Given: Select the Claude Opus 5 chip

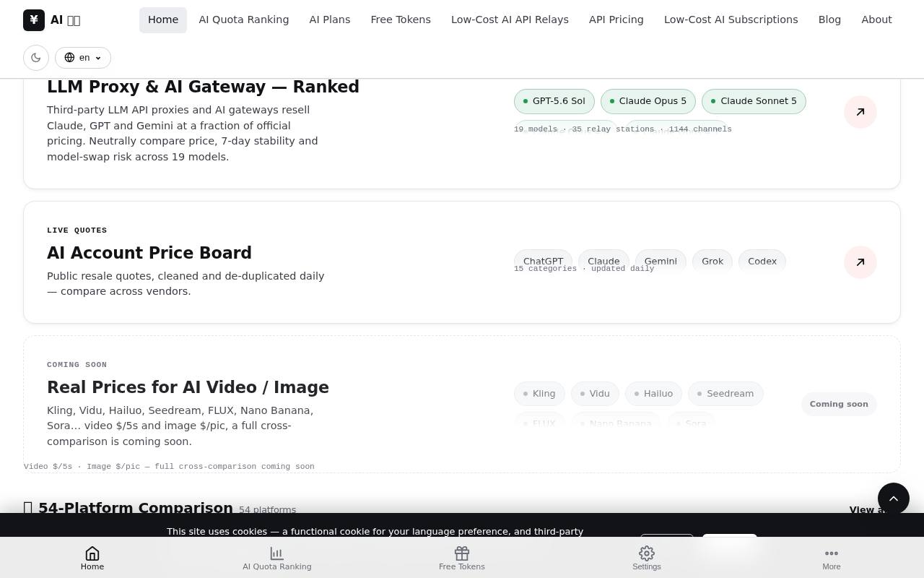Looking at the screenshot, I should click(648, 101).
